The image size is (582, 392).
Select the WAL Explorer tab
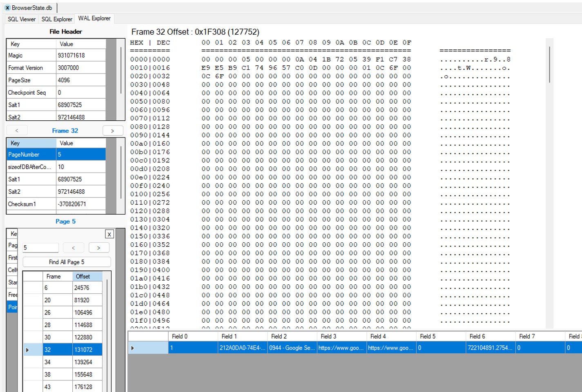[x=94, y=18]
